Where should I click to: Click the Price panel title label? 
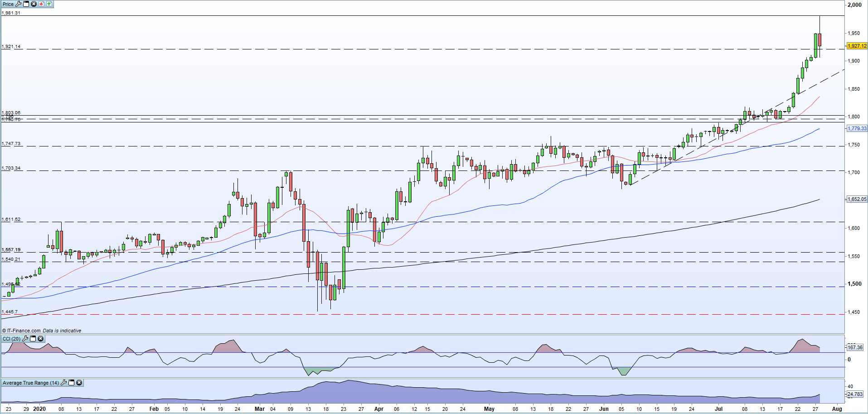point(8,4)
